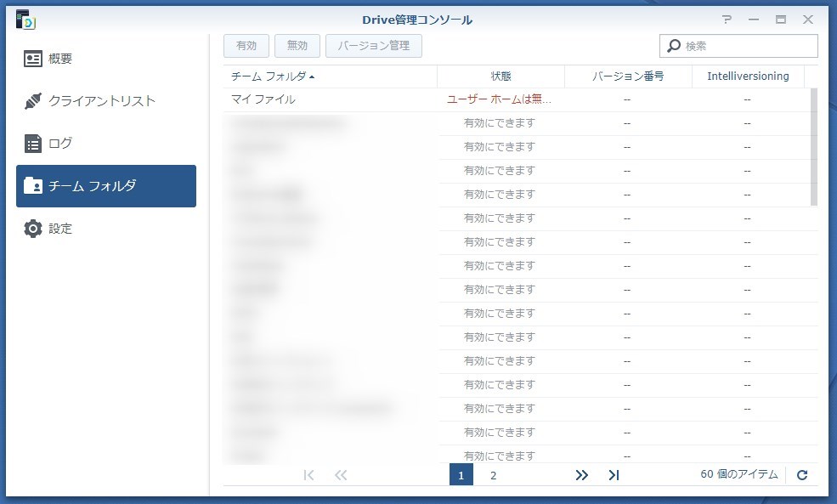Image resolution: width=837 pixels, height=504 pixels.
Task: Click the チーム フォルダ folder icon
Action: pos(33,186)
